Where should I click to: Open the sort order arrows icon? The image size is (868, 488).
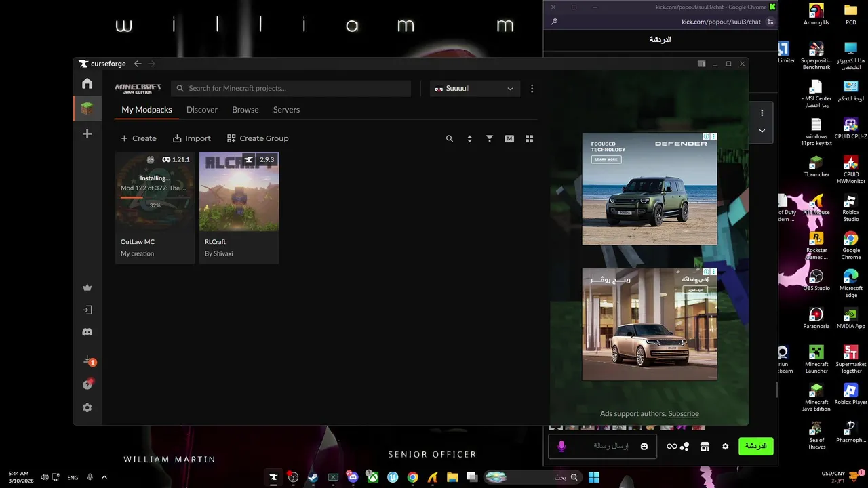(469, 138)
